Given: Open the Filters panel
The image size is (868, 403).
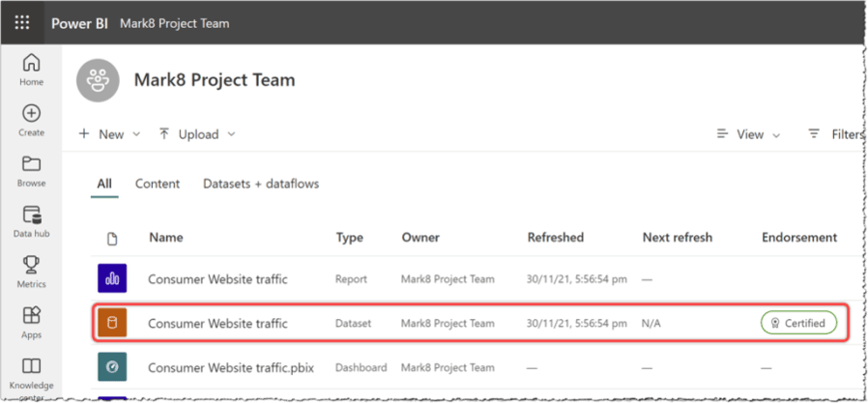Looking at the screenshot, I should [837, 134].
